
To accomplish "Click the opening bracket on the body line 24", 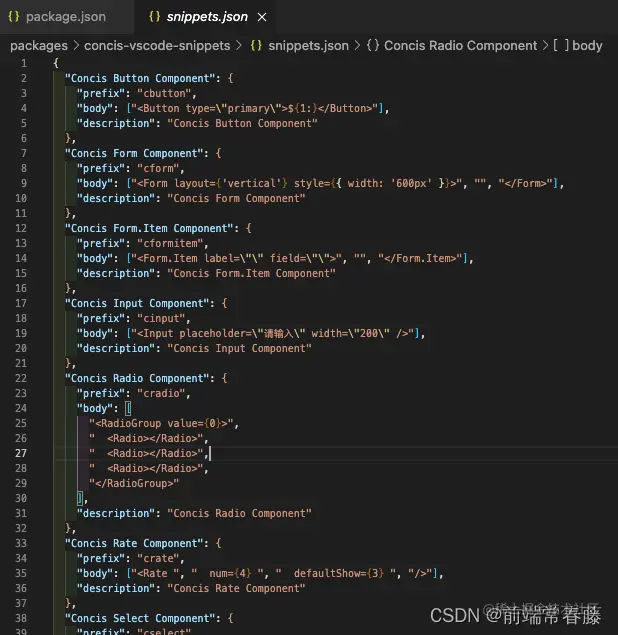I will coord(128,408).
